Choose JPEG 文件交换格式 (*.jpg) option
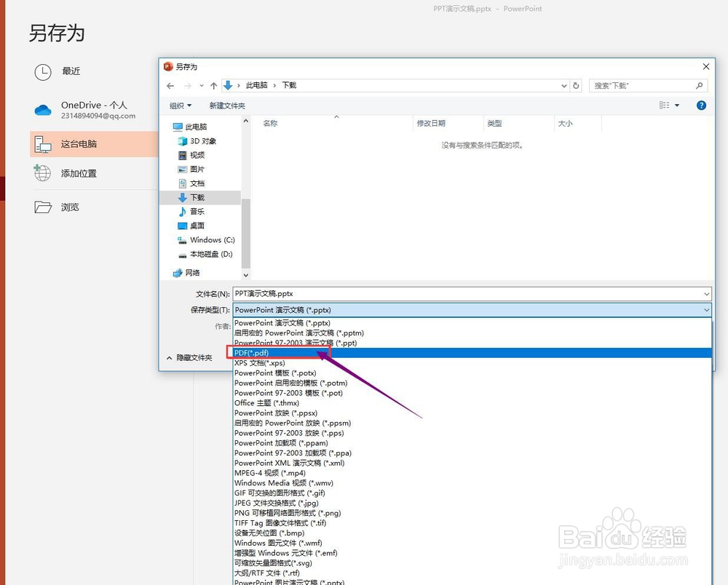Screen dimensions: 728x585 472,503
